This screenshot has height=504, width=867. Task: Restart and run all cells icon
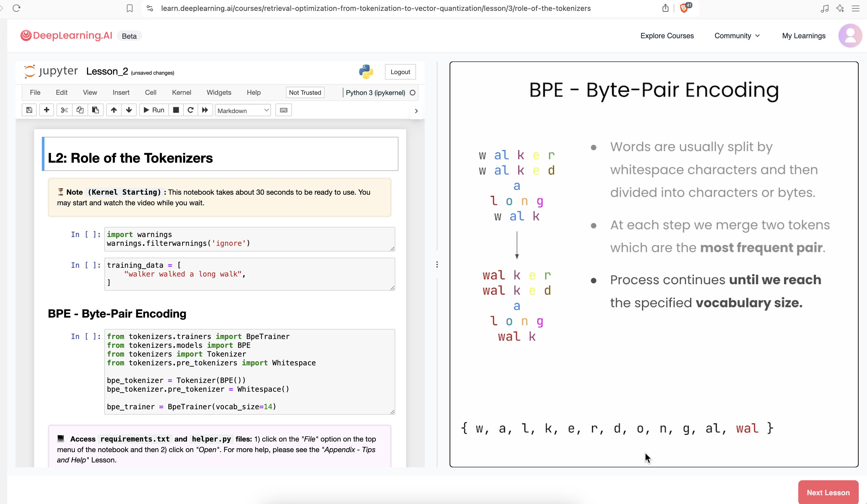pyautogui.click(x=205, y=110)
